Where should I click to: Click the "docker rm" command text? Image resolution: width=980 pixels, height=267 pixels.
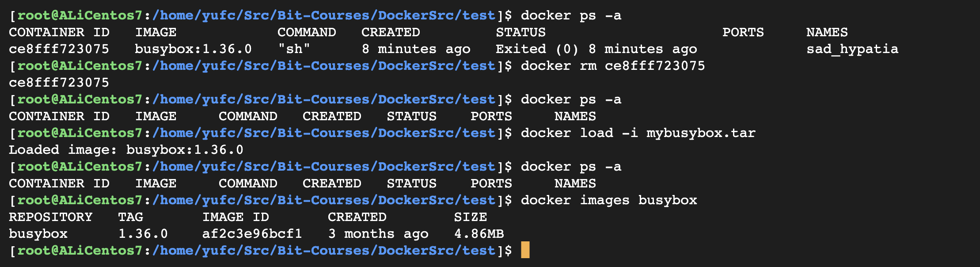pos(558,66)
